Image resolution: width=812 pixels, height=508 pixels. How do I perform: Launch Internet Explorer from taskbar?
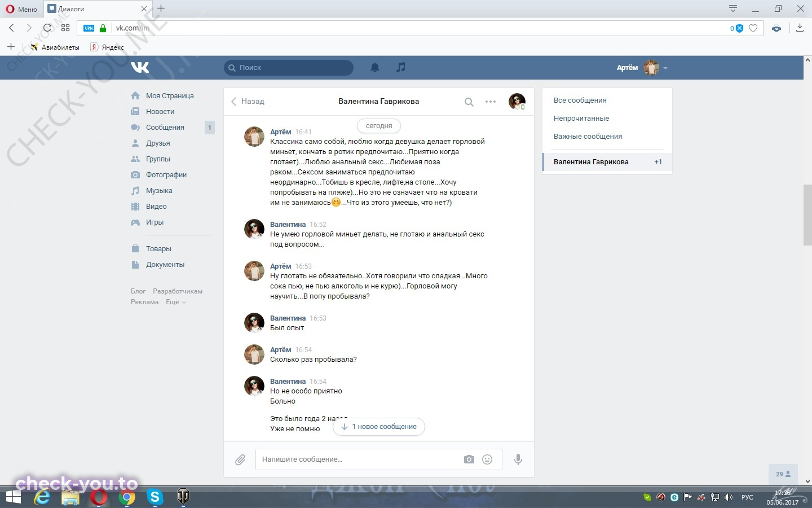point(42,497)
